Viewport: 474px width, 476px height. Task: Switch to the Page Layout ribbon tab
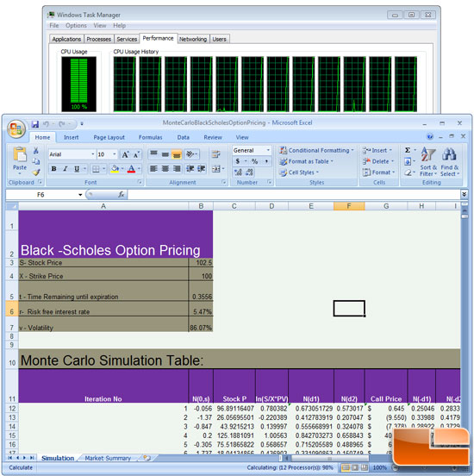tap(109, 137)
